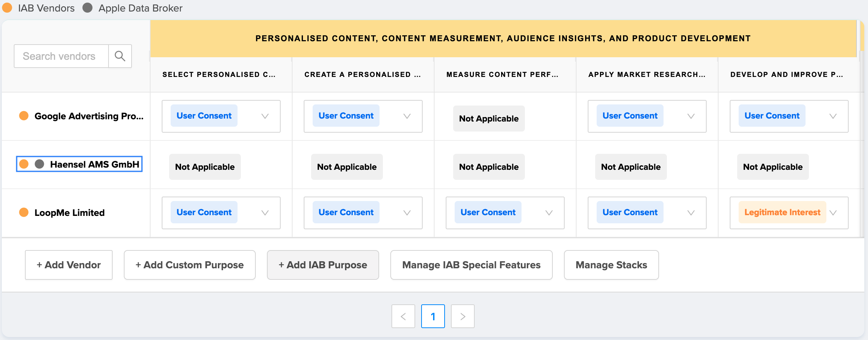Select the Google Advertising Pro... vendor name
The width and height of the screenshot is (868, 340).
89,116
